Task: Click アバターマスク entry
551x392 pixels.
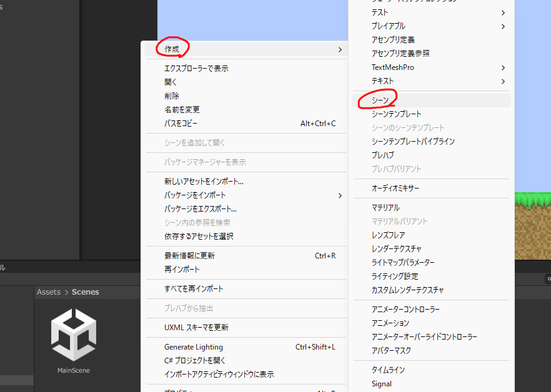Action: click(431, 351)
